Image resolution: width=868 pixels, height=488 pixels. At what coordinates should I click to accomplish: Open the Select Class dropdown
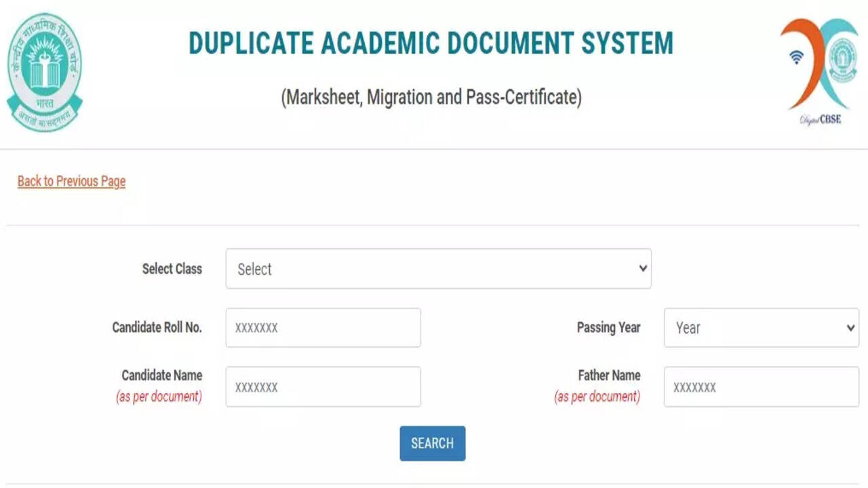438,268
